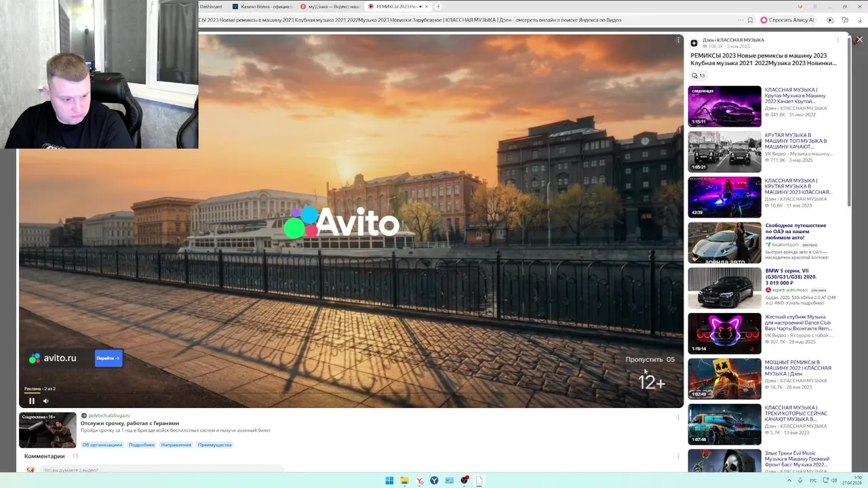Image resolution: width=868 pixels, height=488 pixels.
Task: Switch to Dashboard browser tab
Action: [x=211, y=6]
